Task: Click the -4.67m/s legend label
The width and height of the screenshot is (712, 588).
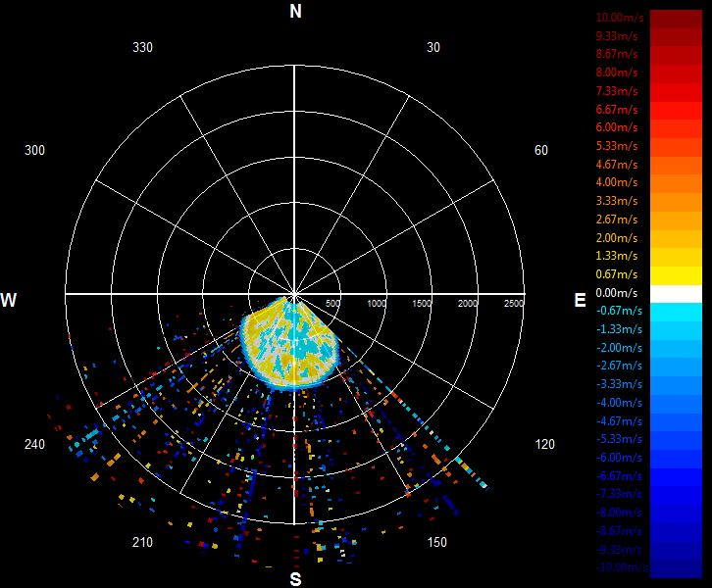Action: pyautogui.click(x=619, y=421)
